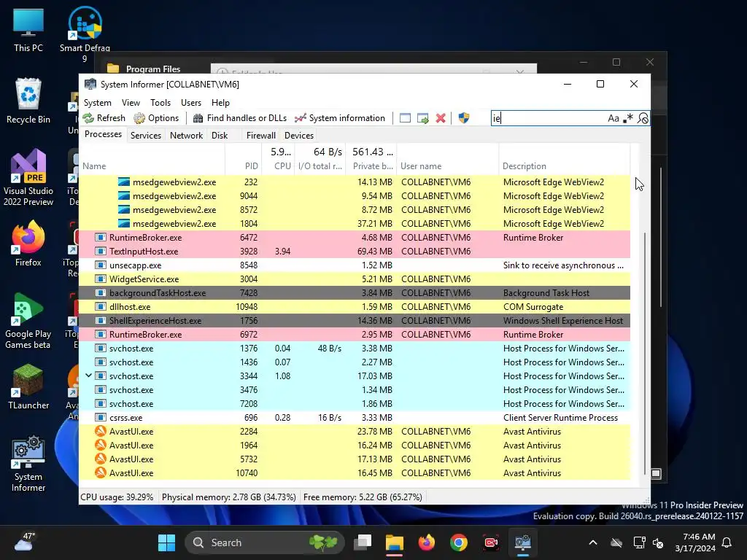This screenshot has height=560, width=747.
Task: Open System information graph window
Action: (340, 118)
